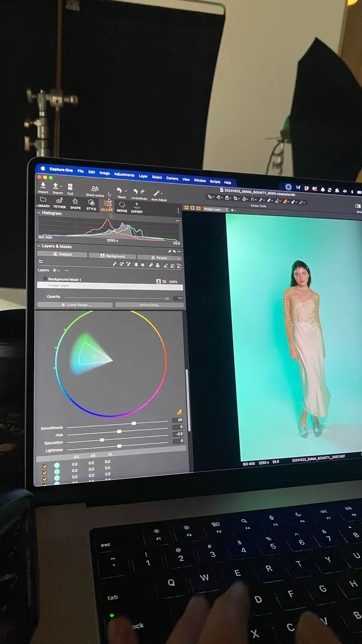Toggle the first color range checkbox
This screenshot has height=644, width=362.
click(x=45, y=466)
